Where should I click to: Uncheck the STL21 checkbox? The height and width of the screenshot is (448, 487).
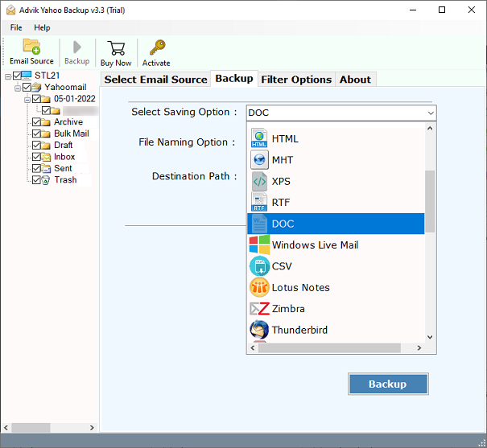[17, 76]
